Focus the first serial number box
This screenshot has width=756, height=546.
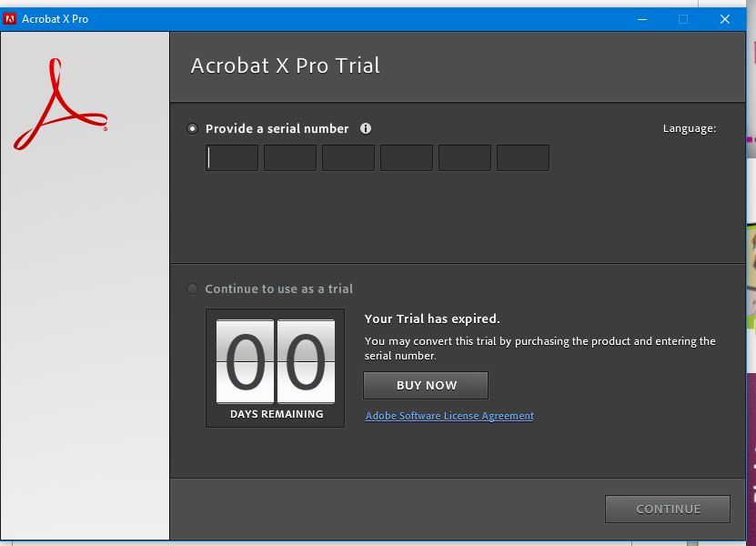pyautogui.click(x=232, y=158)
